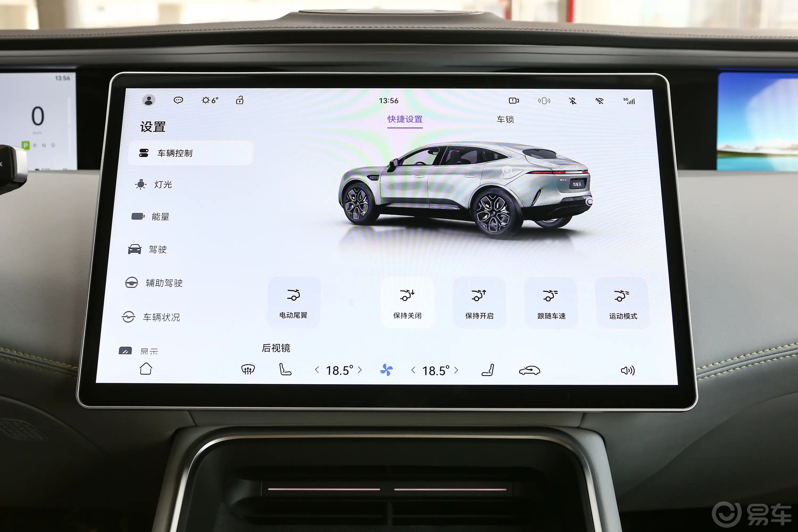This screenshot has height=532, width=798.
Task: Click the 电动尾翼 (electric tailgate) icon
Action: click(x=292, y=303)
